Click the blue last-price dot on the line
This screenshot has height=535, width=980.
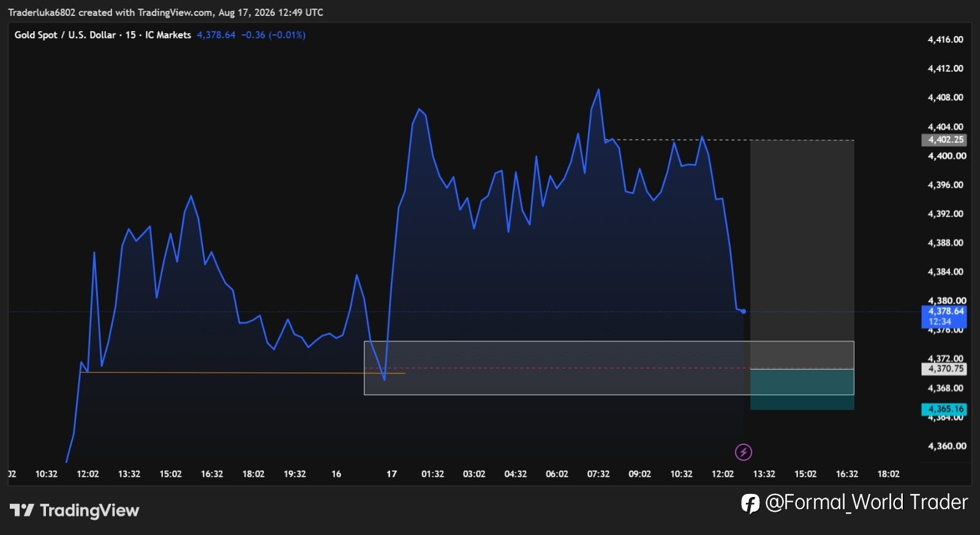tap(744, 311)
